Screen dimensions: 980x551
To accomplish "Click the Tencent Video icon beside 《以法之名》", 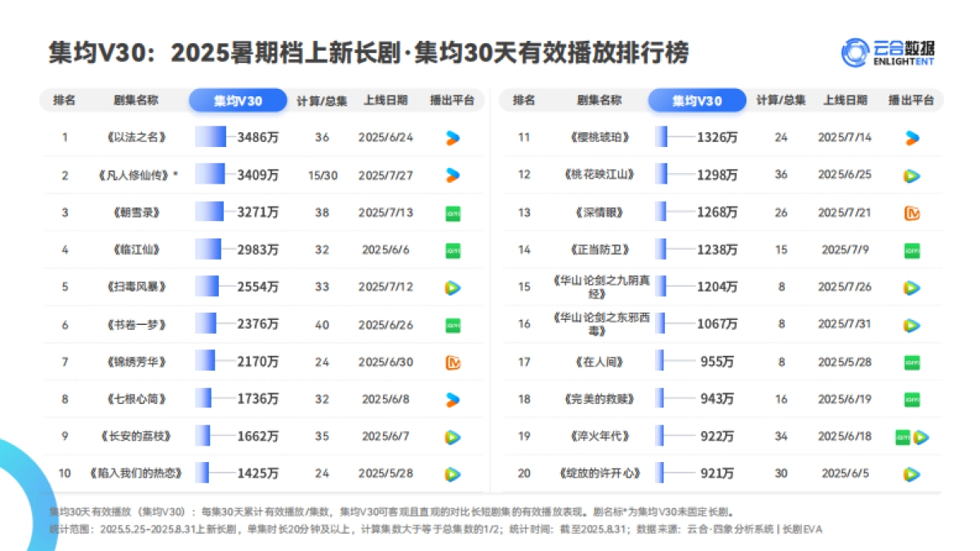I will click(453, 137).
